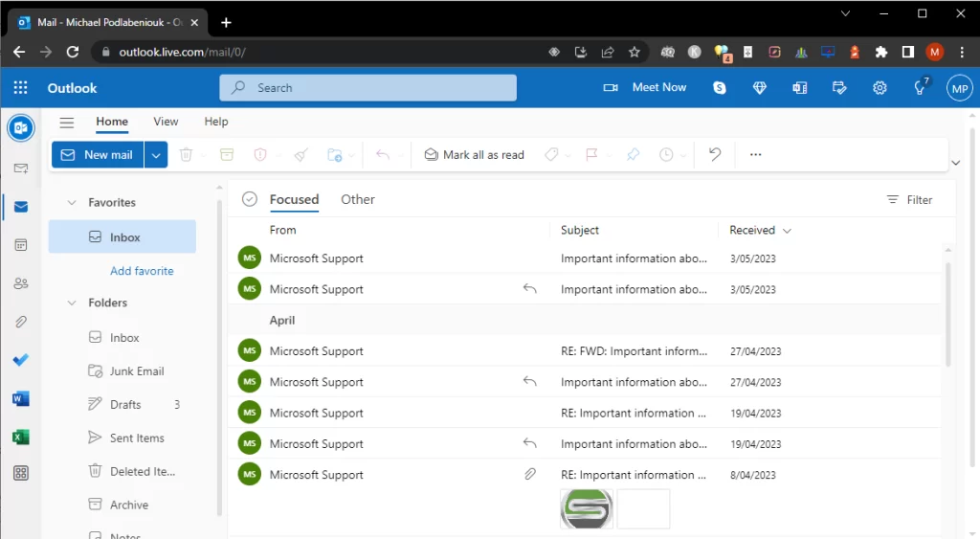The image size is (980, 539).
Task: Open the Mail module in sidebar
Action: [21, 207]
